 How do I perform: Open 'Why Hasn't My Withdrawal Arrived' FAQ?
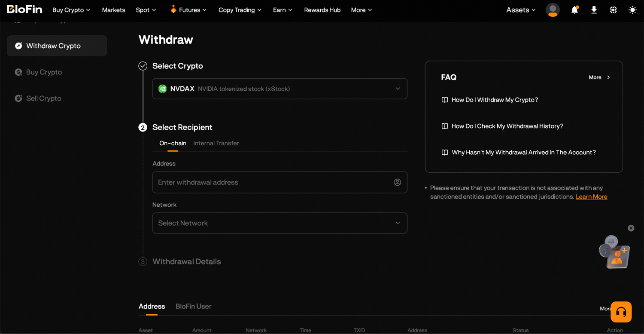point(524,152)
